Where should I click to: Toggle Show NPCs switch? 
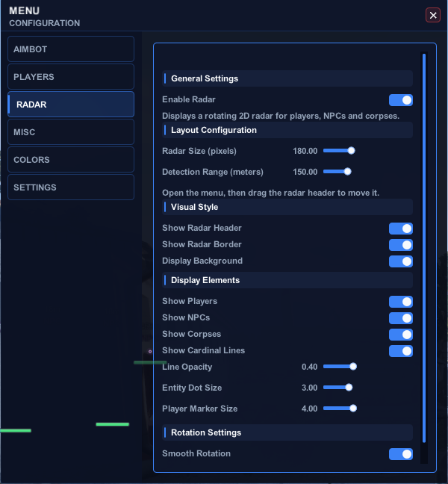tap(401, 318)
